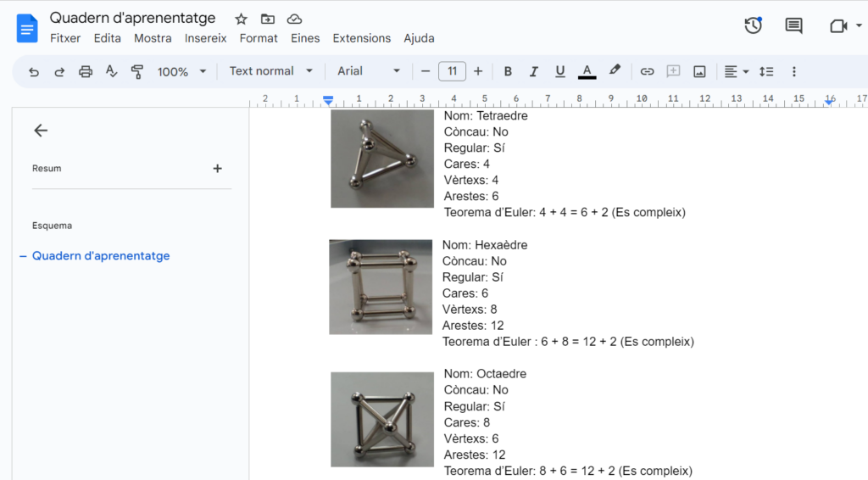Click the insert image icon
This screenshot has height=480, width=868.
(699, 72)
